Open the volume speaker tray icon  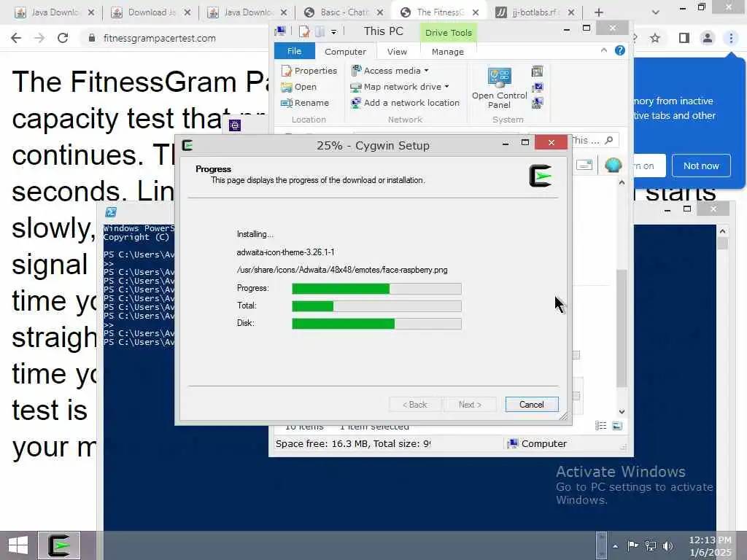[x=667, y=545]
